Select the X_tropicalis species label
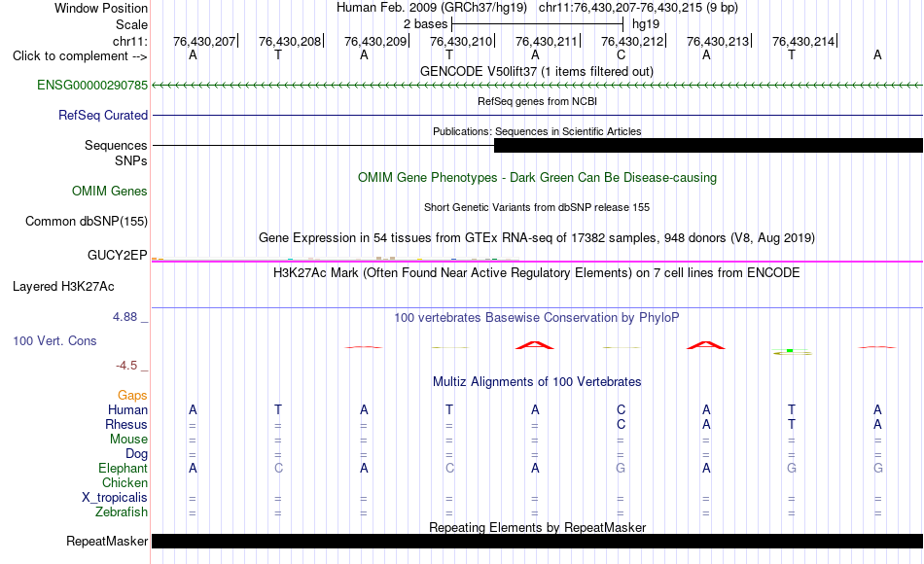Screen dimensions: 924x564 click(x=115, y=498)
